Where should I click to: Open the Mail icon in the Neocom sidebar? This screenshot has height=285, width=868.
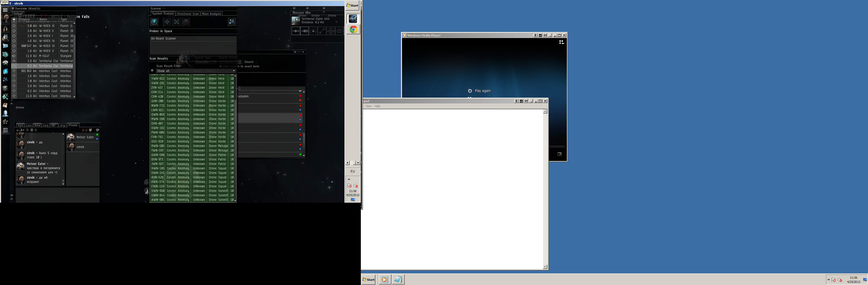[x=5, y=46]
